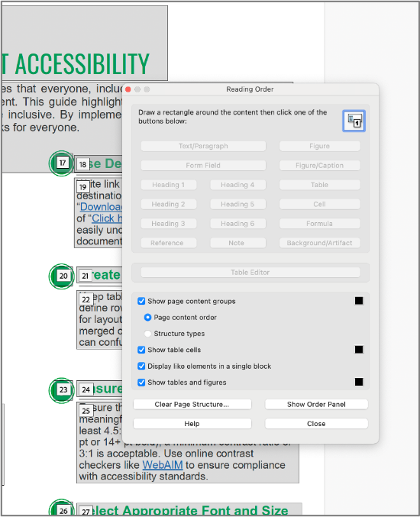This screenshot has height=517, width=420.
Task: Click the Reference tag button
Action: tap(169, 243)
